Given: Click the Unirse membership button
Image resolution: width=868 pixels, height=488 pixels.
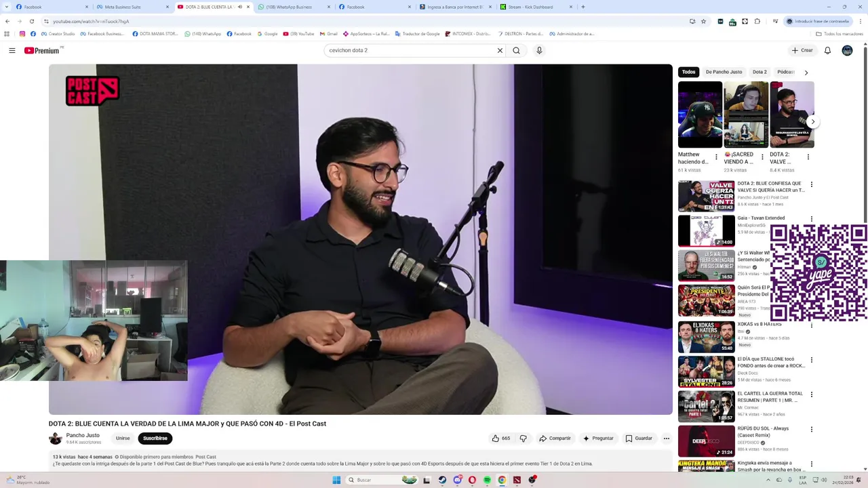Looking at the screenshot, I should (x=123, y=439).
